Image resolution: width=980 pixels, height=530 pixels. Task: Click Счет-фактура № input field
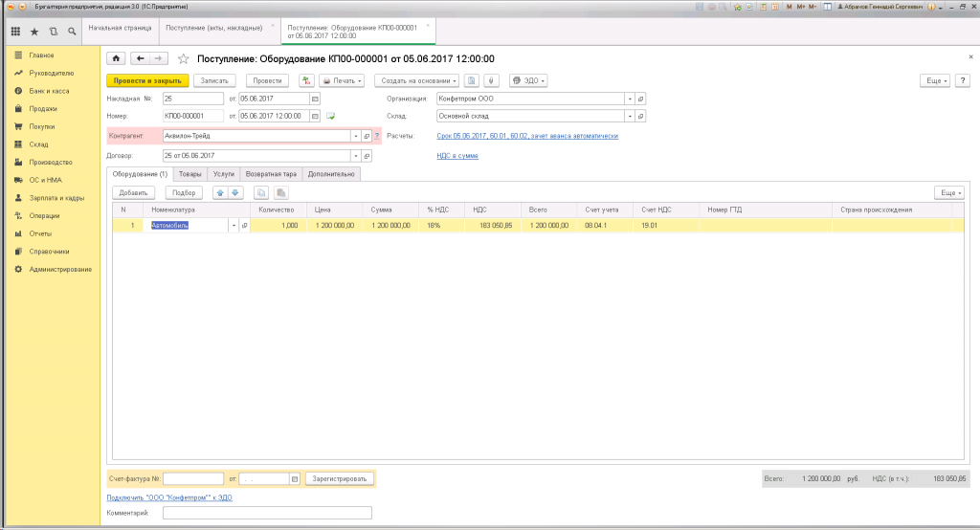(x=193, y=479)
